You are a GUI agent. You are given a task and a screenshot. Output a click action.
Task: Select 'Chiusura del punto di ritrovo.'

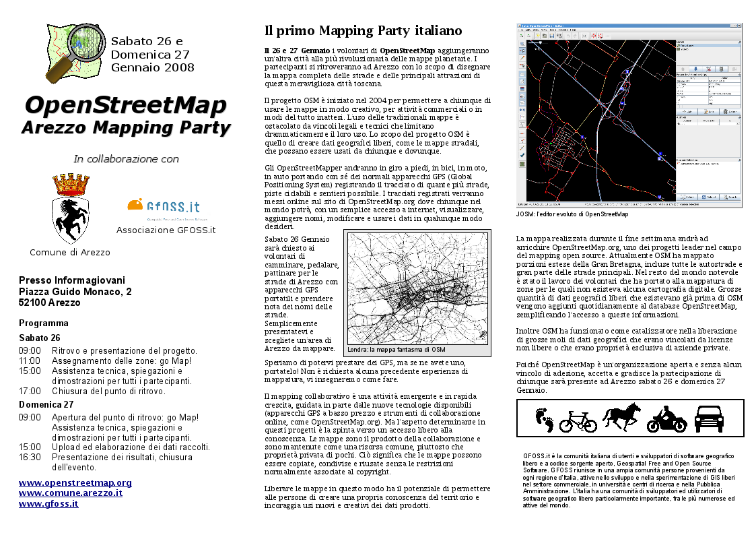coord(108,391)
